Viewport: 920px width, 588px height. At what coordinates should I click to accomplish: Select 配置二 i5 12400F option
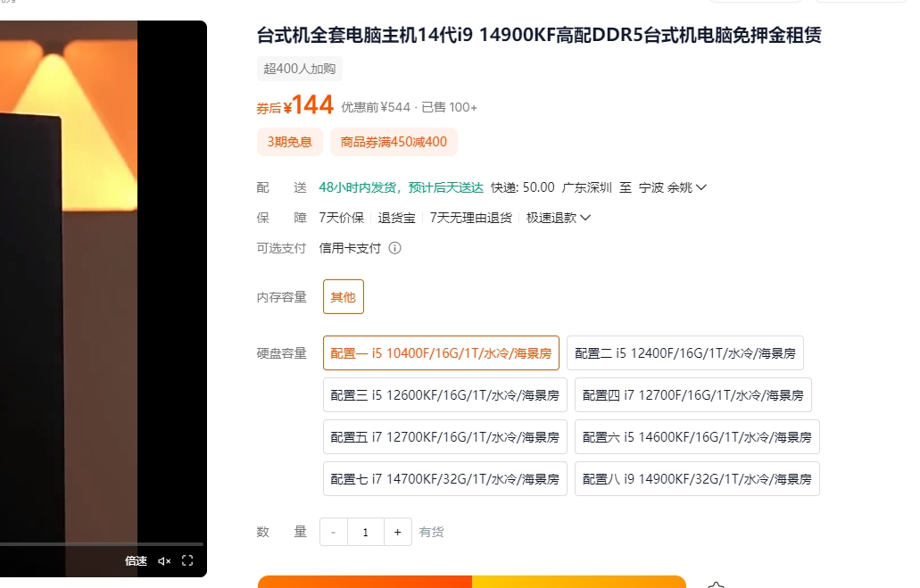click(x=684, y=353)
